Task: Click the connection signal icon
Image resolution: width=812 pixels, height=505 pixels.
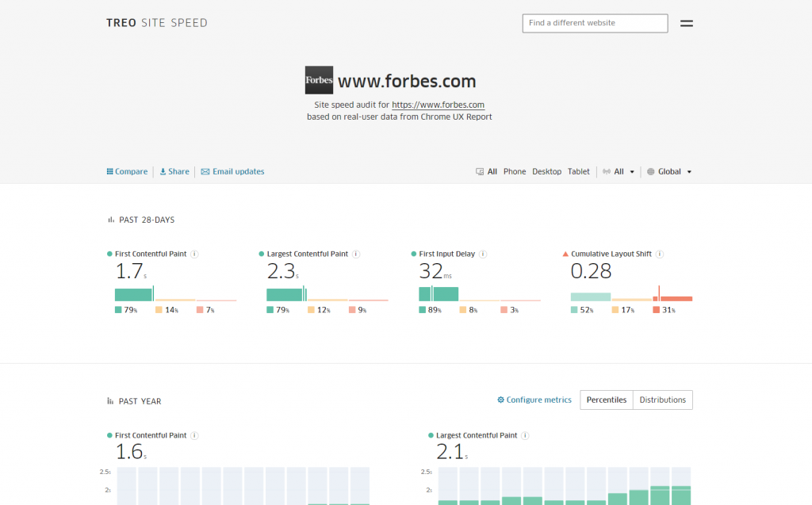Action: coord(607,171)
